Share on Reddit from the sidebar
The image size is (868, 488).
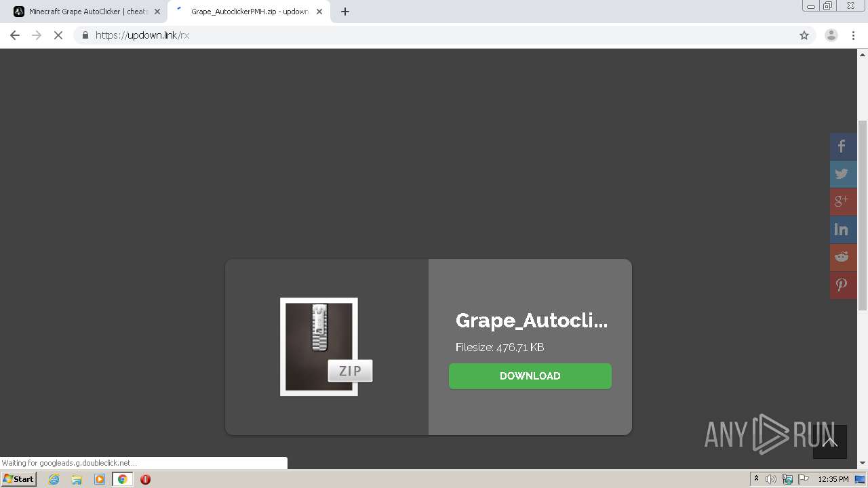[x=843, y=258]
